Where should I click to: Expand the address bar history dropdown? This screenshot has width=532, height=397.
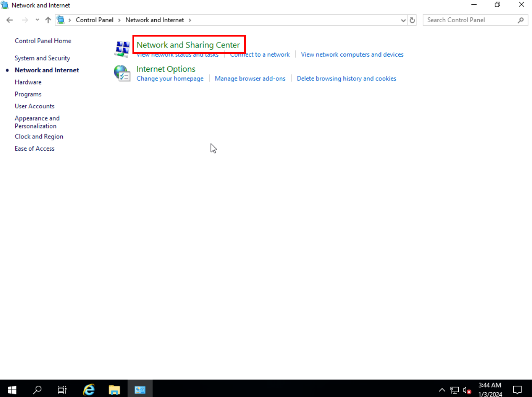403,20
